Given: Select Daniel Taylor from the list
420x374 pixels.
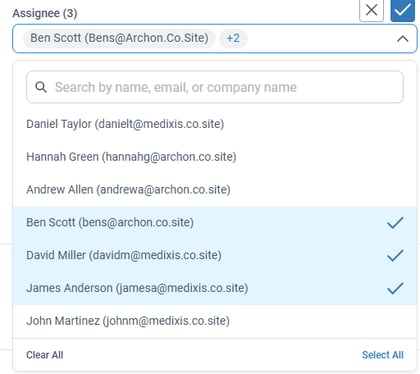Looking at the screenshot, I should click(215, 124).
